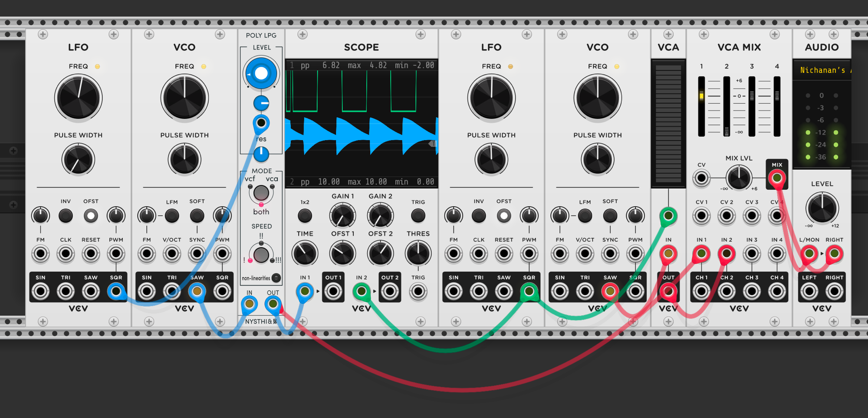The image size is (868, 418).
Task: Click the blue LEVEL knob on POLY LPG
Action: (x=261, y=73)
